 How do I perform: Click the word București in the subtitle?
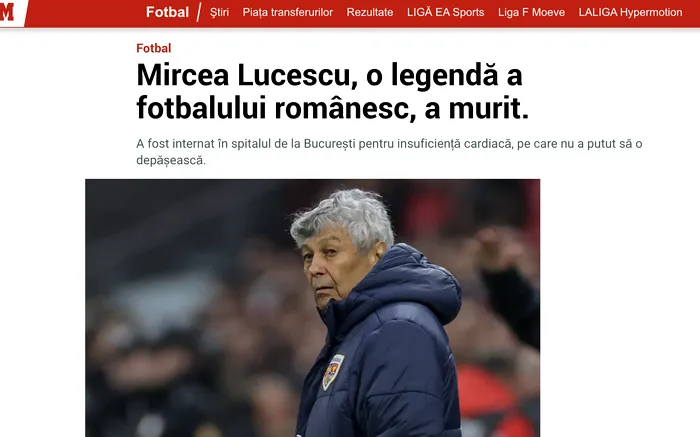click(x=330, y=144)
